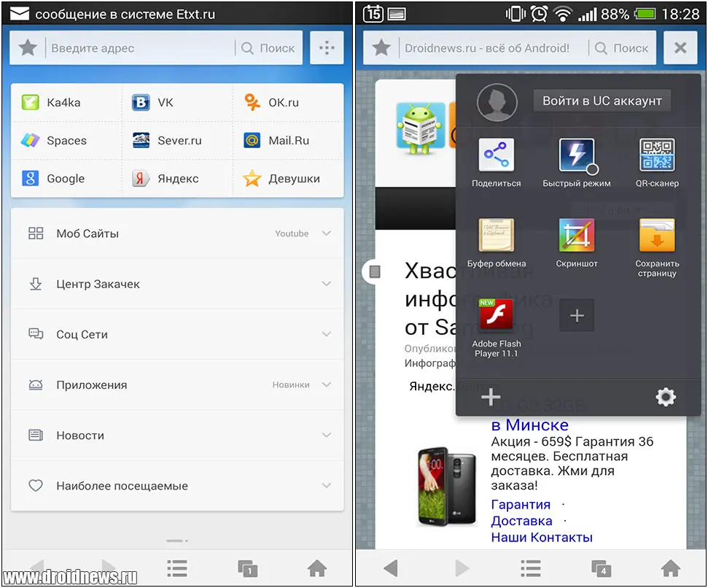Tap the Youtube link in Моб Сайты

click(x=292, y=233)
